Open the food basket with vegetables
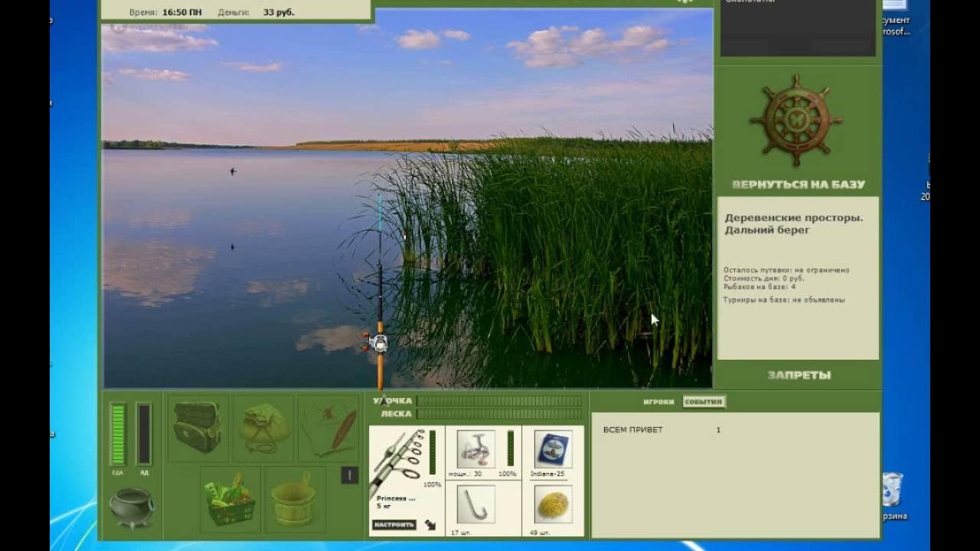980x551 pixels. [x=230, y=499]
